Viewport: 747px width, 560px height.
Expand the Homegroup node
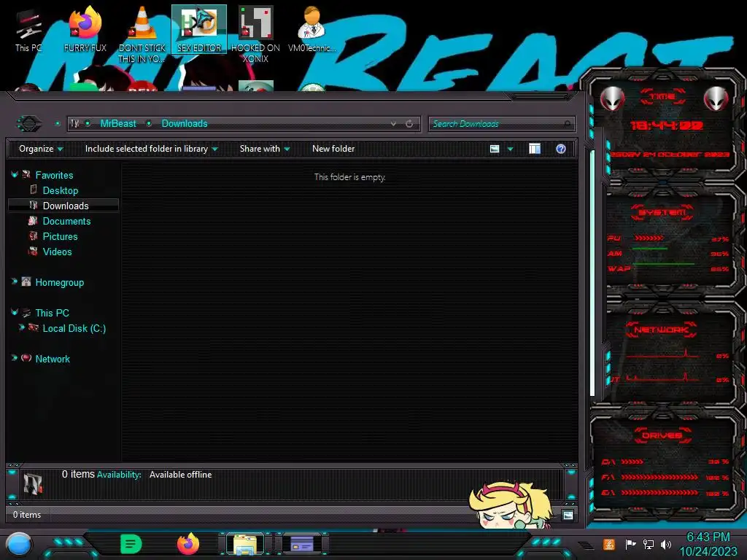tap(15, 282)
